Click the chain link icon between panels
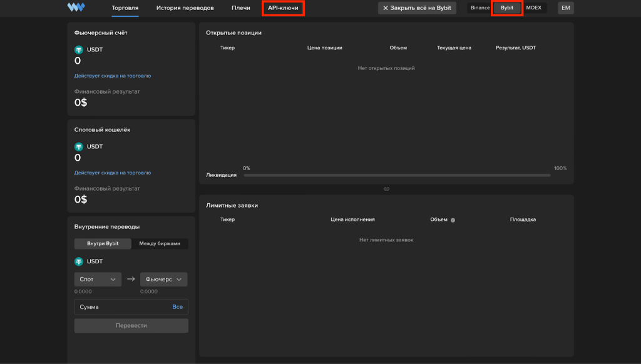 [386, 189]
